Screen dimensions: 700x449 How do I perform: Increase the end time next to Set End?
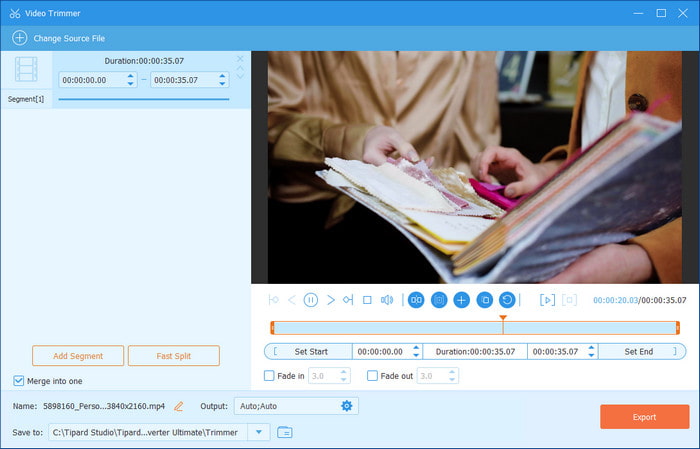pos(592,348)
